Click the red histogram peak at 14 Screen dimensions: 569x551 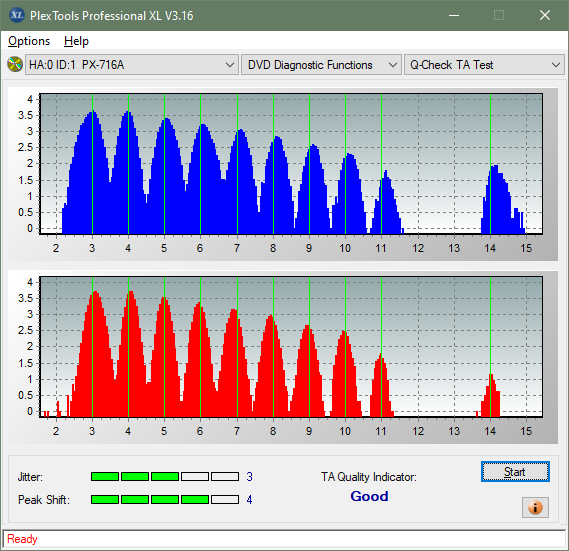coord(491,396)
